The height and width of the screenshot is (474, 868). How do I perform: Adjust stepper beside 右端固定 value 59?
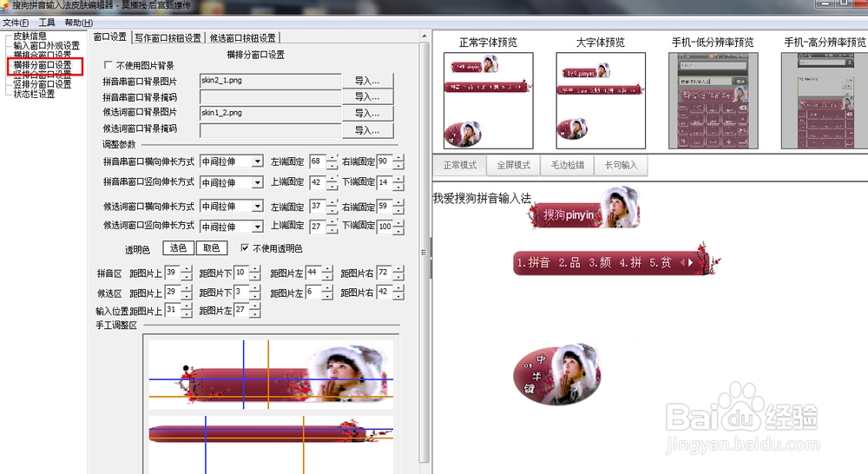(399, 207)
